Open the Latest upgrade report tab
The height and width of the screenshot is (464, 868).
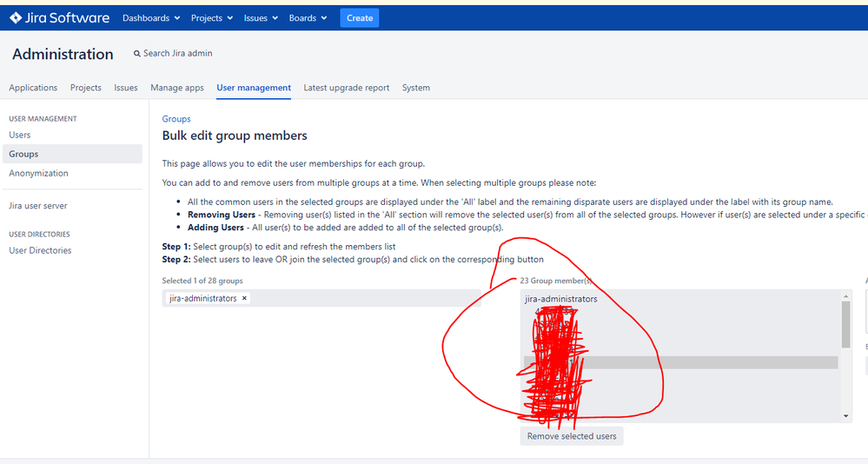(x=347, y=88)
